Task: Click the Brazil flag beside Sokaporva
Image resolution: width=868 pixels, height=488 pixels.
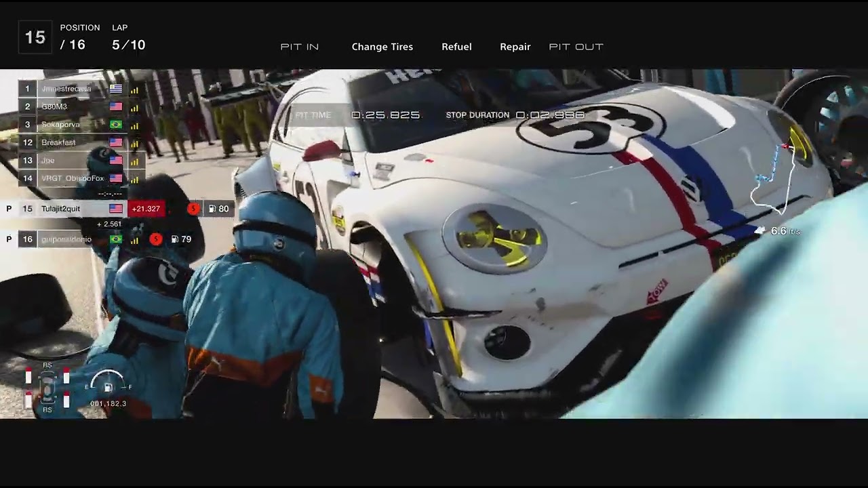Action: (116, 125)
